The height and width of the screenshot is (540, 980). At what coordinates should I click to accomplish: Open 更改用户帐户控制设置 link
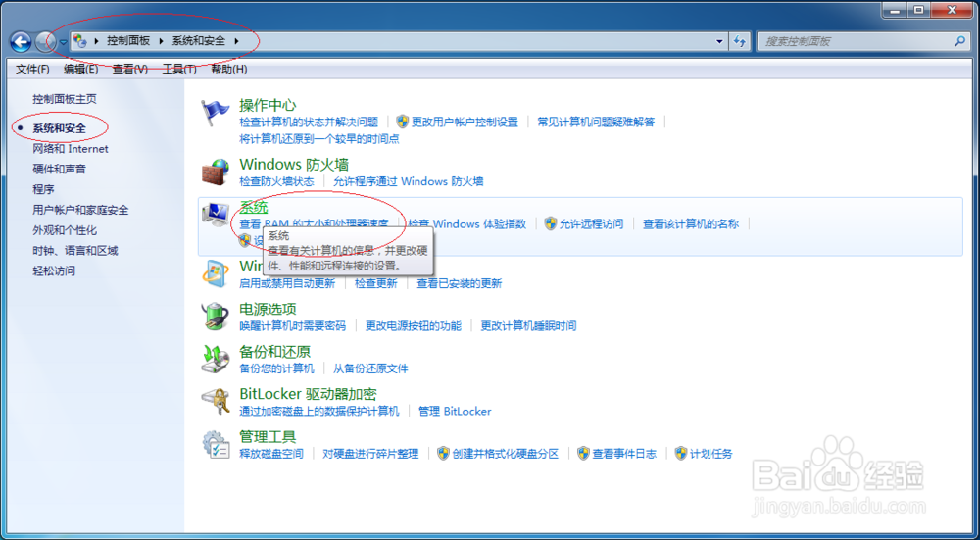coord(465,122)
